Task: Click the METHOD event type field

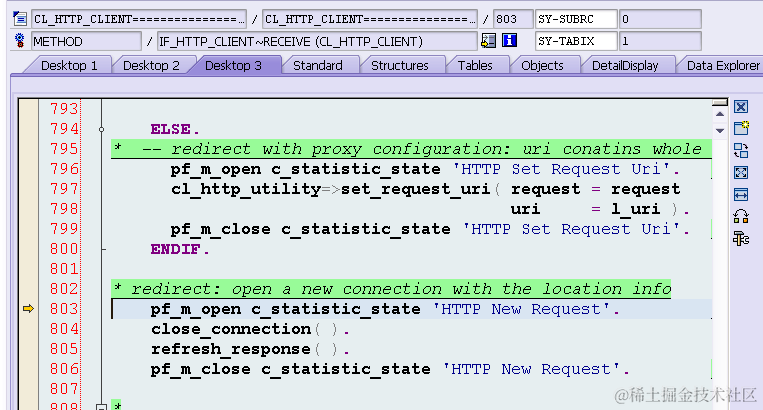Action: [x=86, y=41]
